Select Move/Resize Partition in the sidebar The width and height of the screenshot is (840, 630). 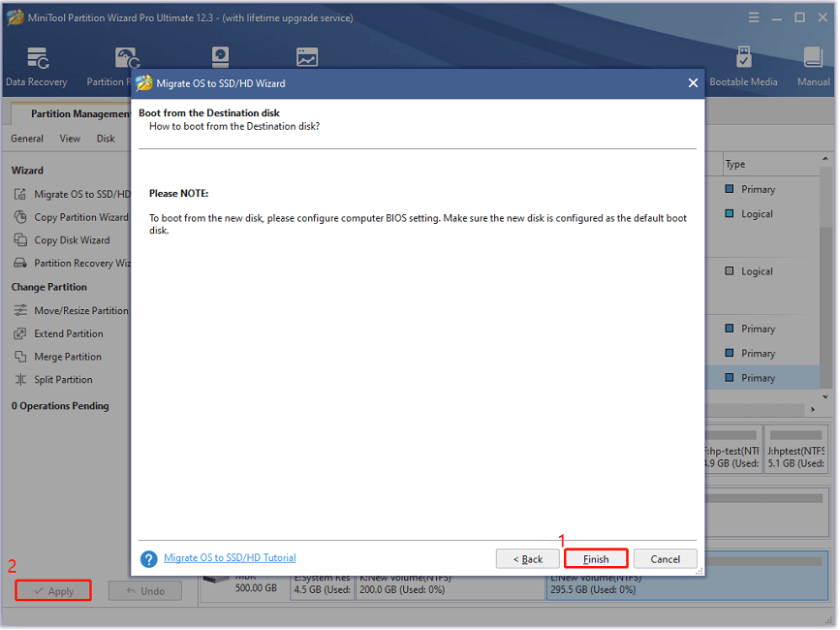81,311
